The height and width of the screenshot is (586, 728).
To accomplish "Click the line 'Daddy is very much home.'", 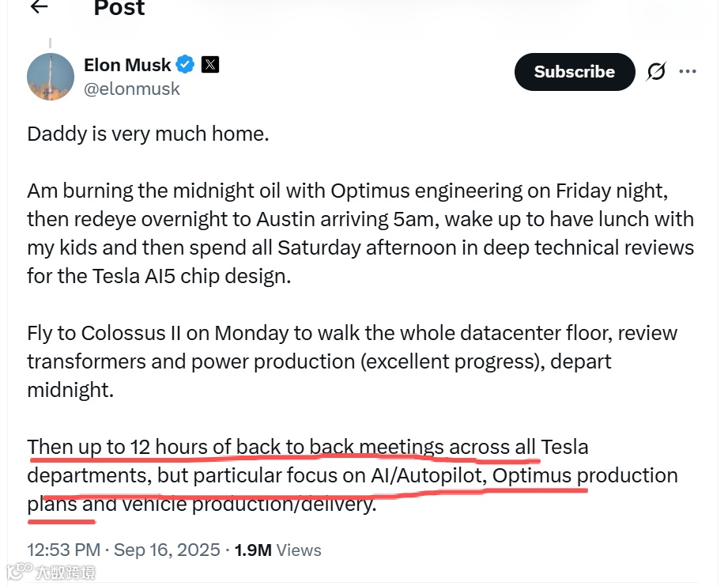I will 149,134.
